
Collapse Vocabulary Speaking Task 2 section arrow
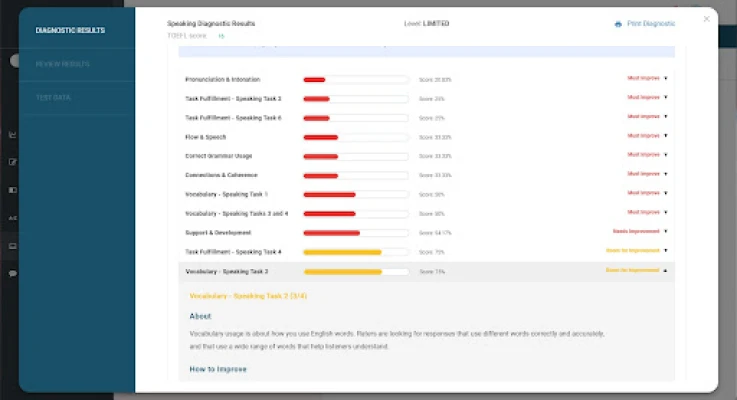click(665, 270)
